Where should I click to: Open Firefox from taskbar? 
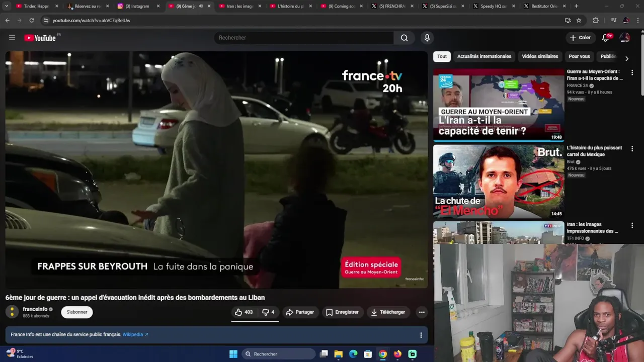[397, 354]
